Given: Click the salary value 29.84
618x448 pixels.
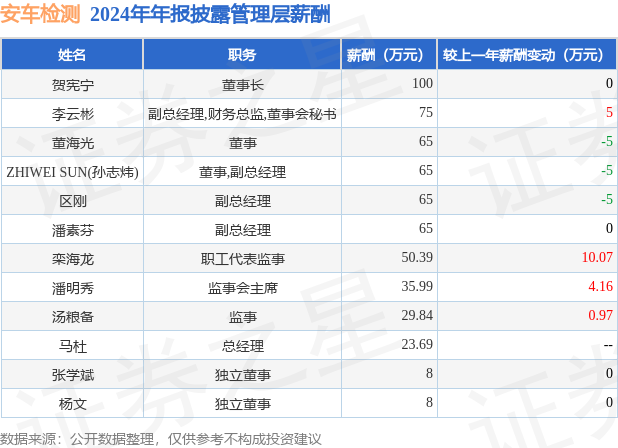Looking at the screenshot, I should click(x=417, y=316).
